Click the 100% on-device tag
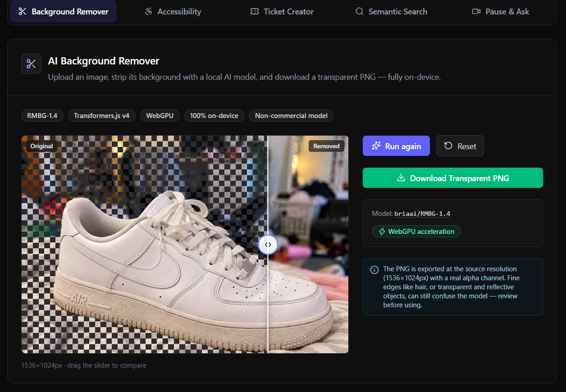Screen dimensions: 566x392 [x=214, y=116]
